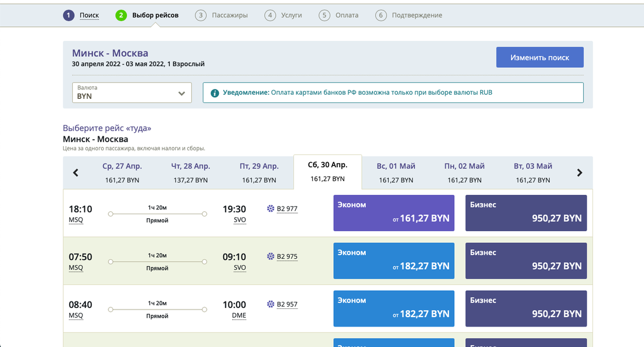This screenshot has height=347, width=644.
Task: Click step 1 circle for Поиск
Action: [69, 15]
